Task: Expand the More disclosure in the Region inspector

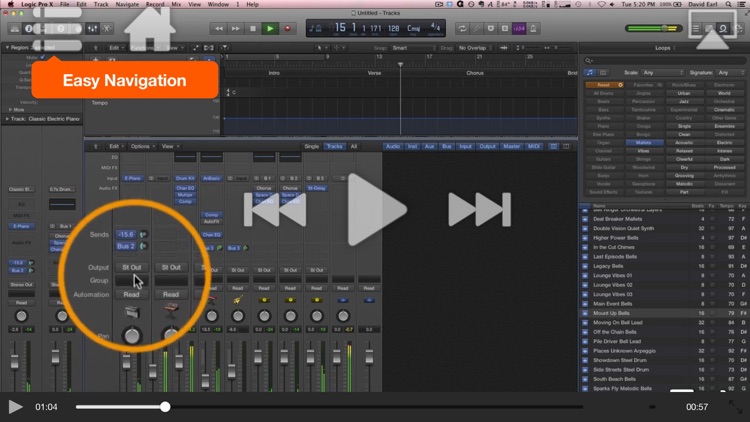Action: pos(10,110)
